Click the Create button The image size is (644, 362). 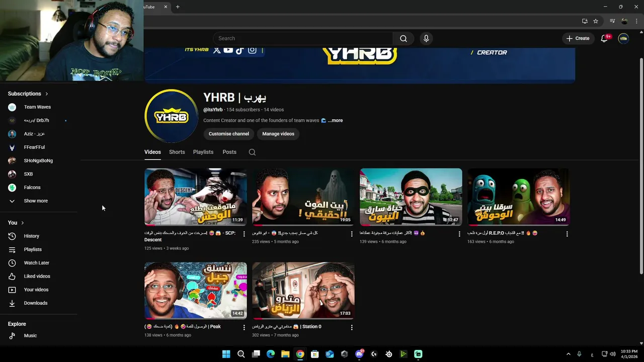pos(578,38)
